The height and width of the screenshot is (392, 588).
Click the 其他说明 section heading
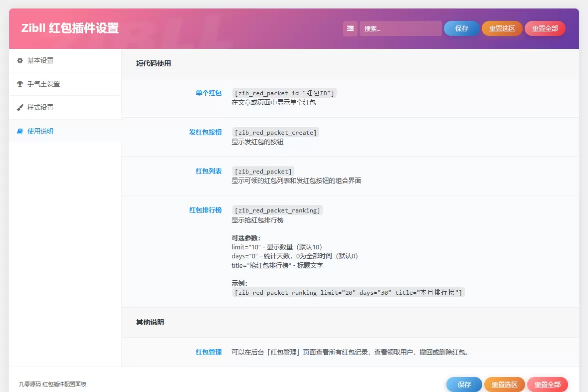[x=150, y=322]
